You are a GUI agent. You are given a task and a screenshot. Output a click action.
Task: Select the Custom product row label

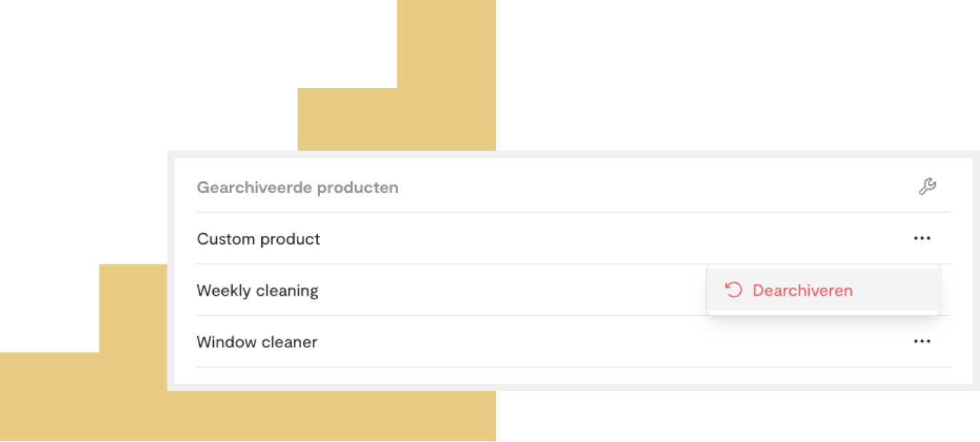point(258,239)
